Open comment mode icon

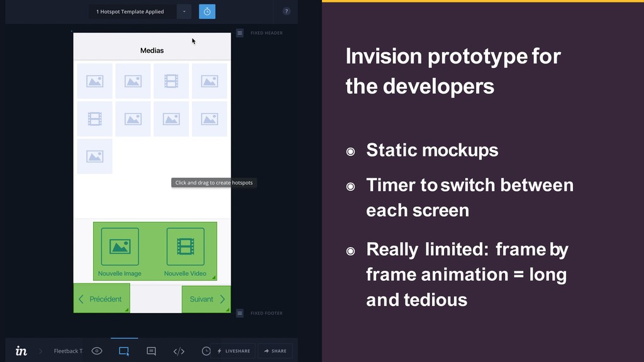coord(151,351)
